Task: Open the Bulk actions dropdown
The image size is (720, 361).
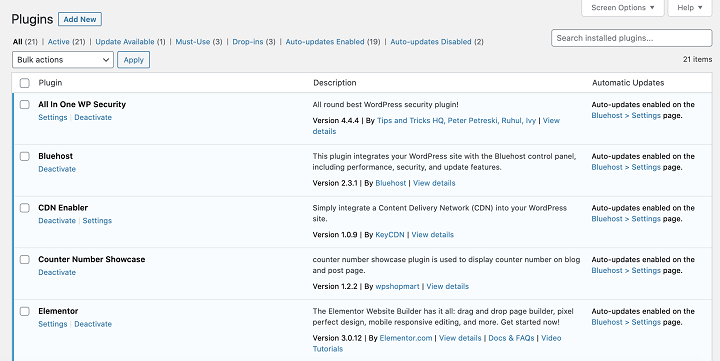Action: pos(63,60)
